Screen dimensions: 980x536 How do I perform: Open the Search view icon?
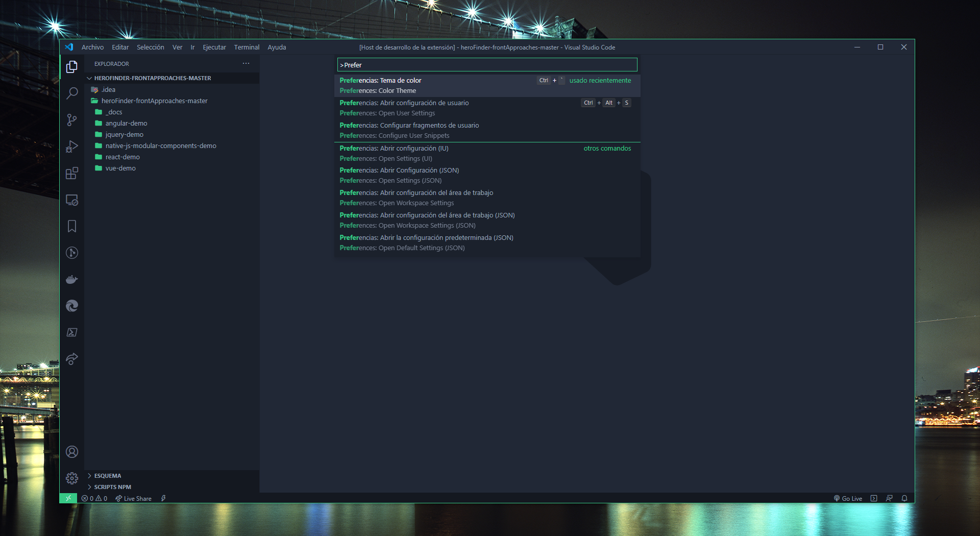[x=72, y=93]
